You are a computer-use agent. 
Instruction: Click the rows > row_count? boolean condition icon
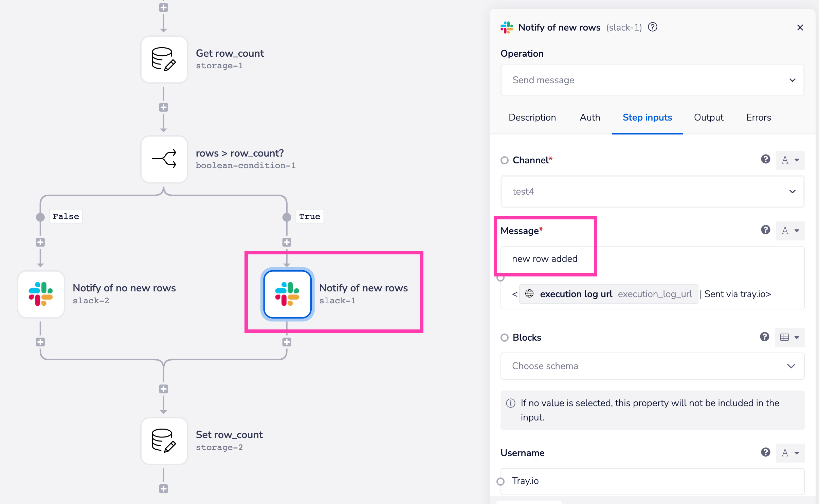[x=164, y=159]
